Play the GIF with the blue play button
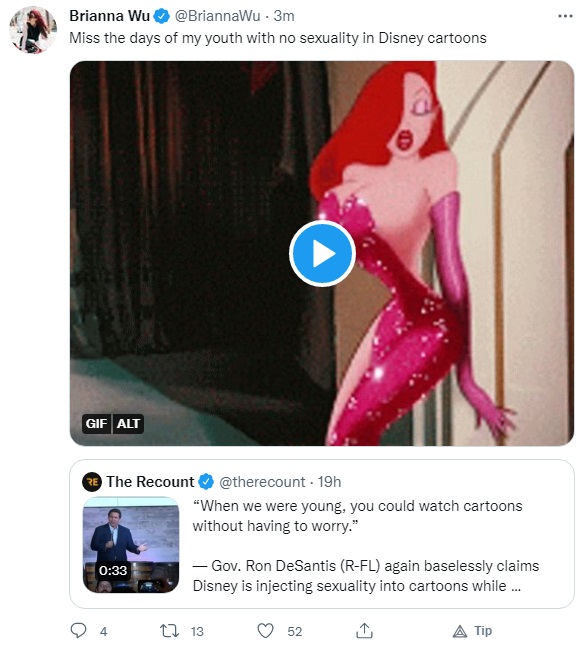587x647 pixels. pos(322,253)
